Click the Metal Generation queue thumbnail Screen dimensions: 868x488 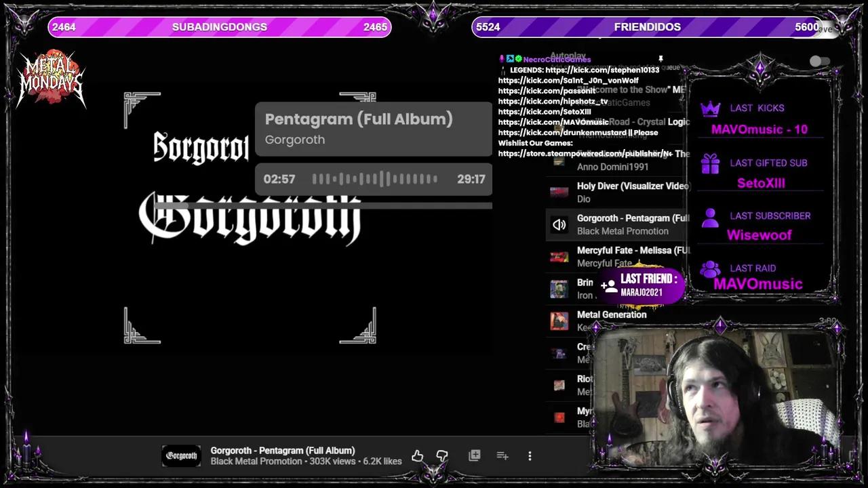click(x=559, y=321)
